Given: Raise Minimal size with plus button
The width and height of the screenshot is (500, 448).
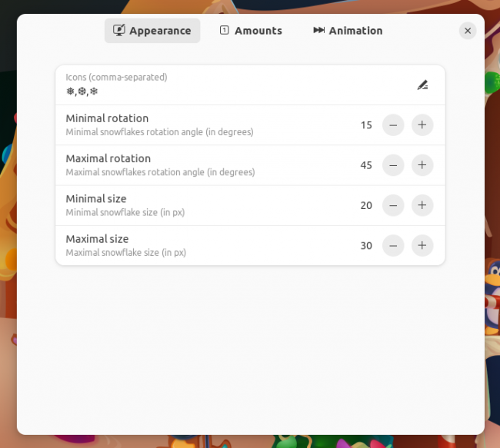Looking at the screenshot, I should click(x=422, y=205).
